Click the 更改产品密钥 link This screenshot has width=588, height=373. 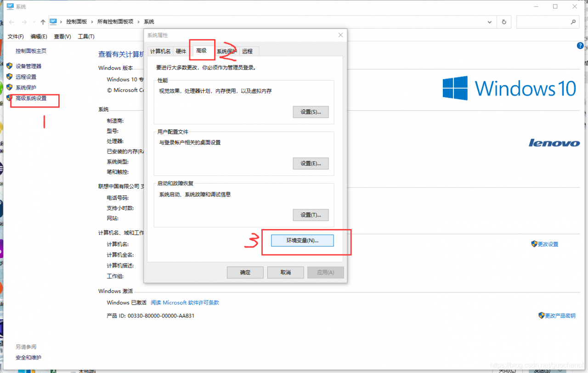[560, 316]
